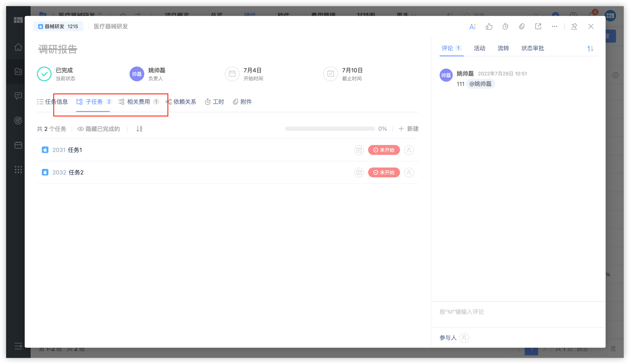
Task: Toggle 隐藏已完成的 visibility option
Action: [x=99, y=129]
